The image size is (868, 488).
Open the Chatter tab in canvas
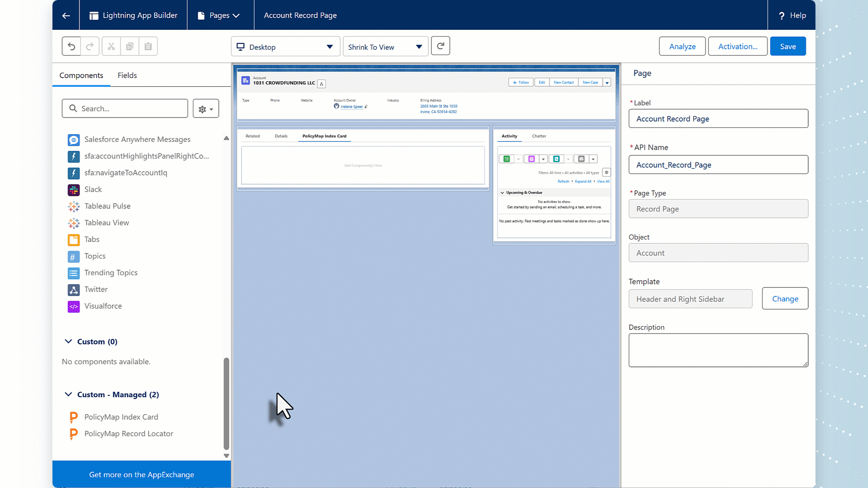(x=539, y=136)
